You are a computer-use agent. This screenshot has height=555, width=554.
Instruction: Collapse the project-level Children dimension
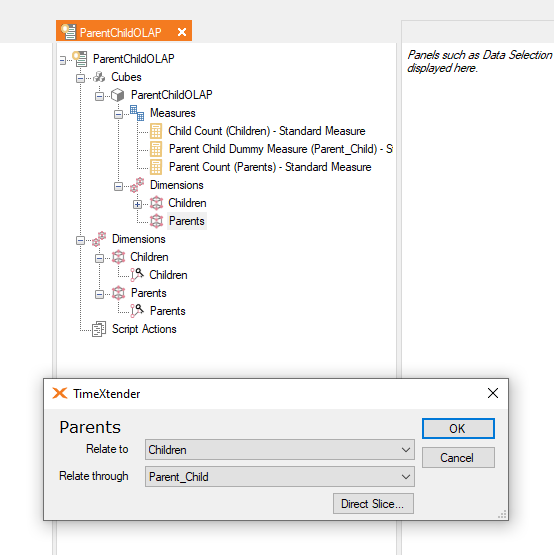(99, 259)
